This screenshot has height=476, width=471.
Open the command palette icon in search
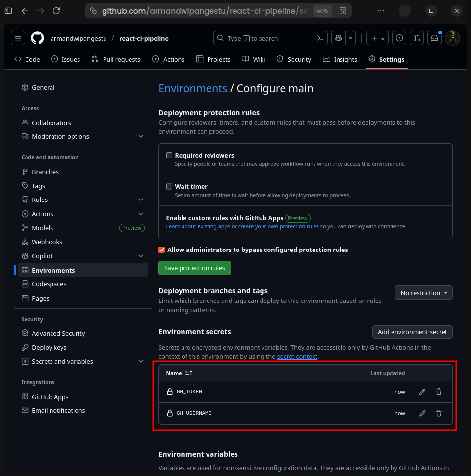pyautogui.click(x=320, y=38)
